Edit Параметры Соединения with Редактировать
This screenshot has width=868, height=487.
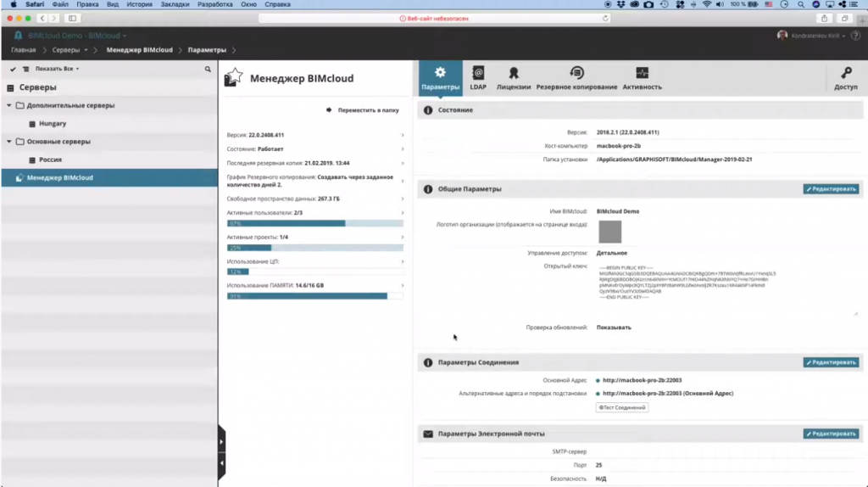coord(831,362)
